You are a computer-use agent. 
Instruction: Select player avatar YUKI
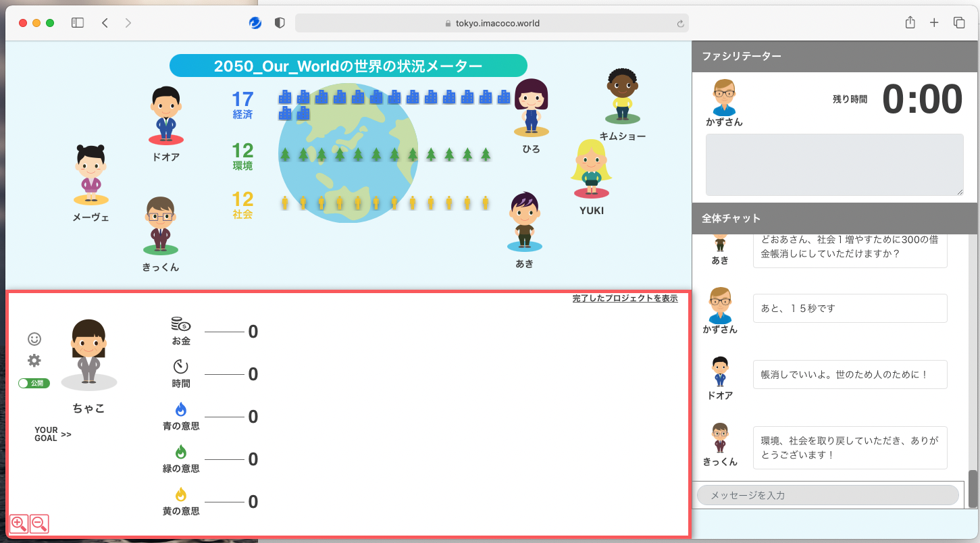tap(591, 169)
